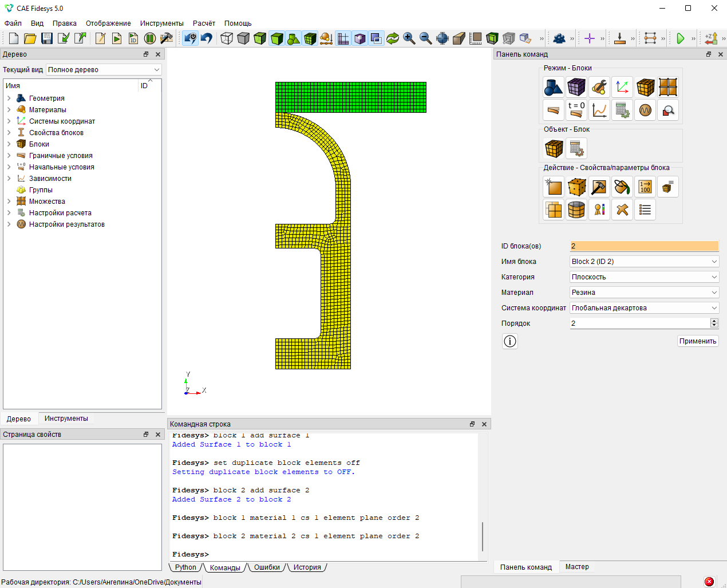This screenshot has width=727, height=588.
Task: Expand the Множества tree node
Action: (x=9, y=202)
